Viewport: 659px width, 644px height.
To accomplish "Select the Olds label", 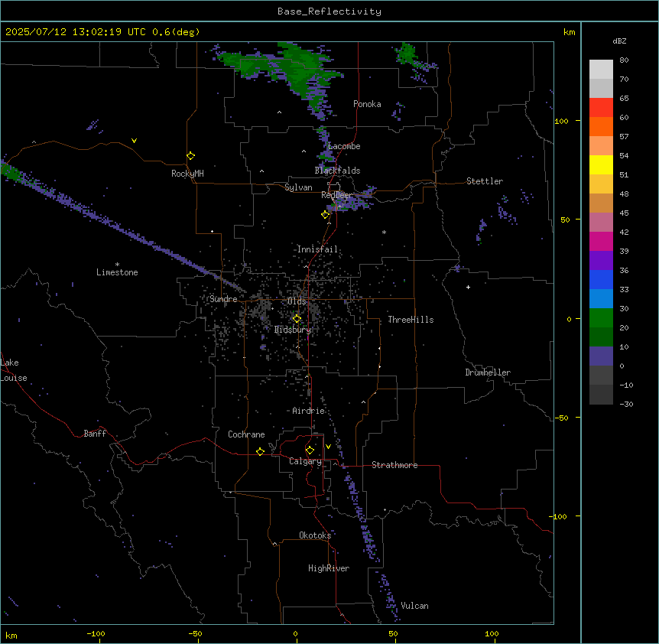I will pos(297,301).
